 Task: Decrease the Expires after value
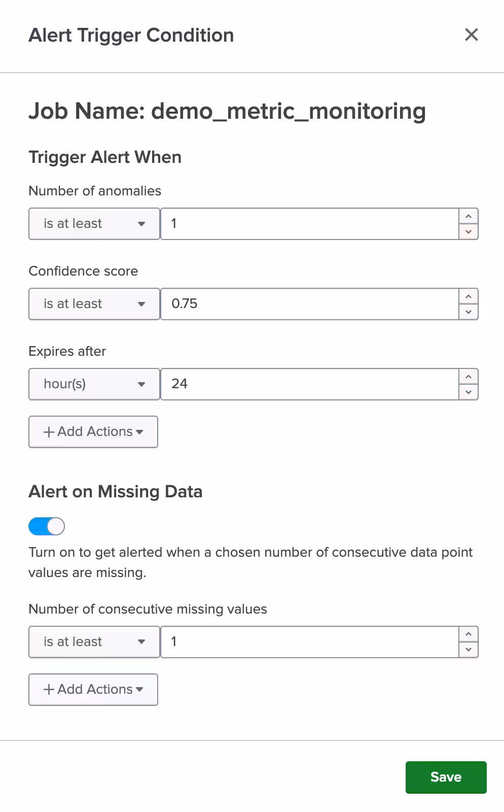469,392
